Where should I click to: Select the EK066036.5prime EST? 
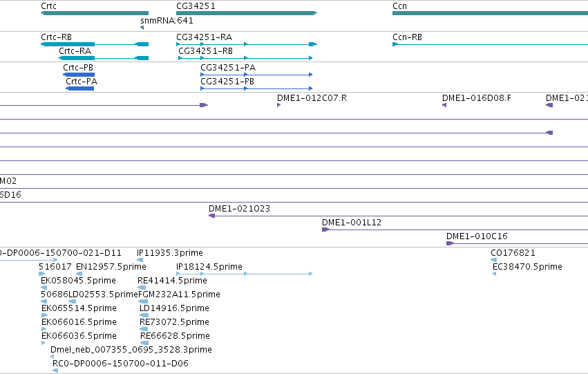[x=43, y=343]
